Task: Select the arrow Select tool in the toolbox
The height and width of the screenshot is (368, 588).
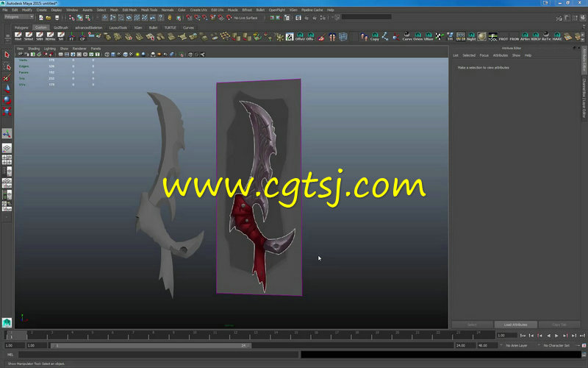Action: click(7, 54)
